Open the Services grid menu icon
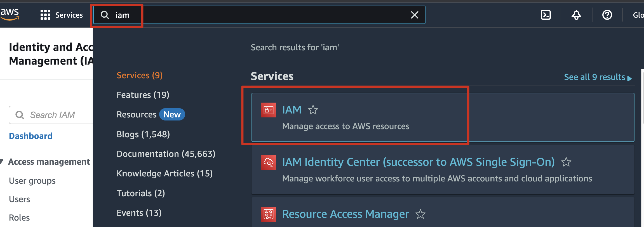644x227 pixels. 45,15
